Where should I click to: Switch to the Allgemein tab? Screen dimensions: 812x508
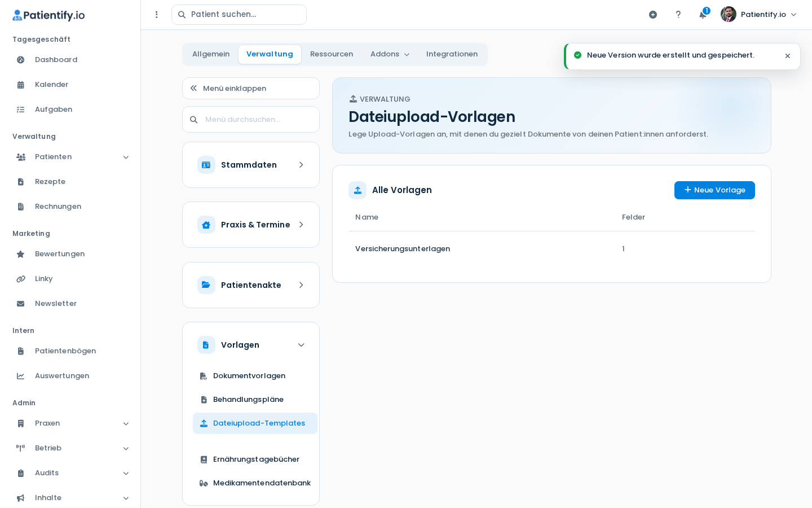click(211, 54)
